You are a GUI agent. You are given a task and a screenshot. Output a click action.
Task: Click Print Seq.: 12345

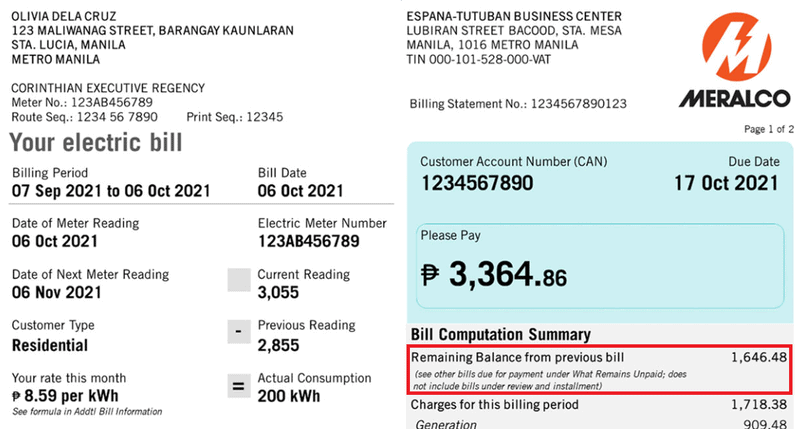tap(235, 117)
